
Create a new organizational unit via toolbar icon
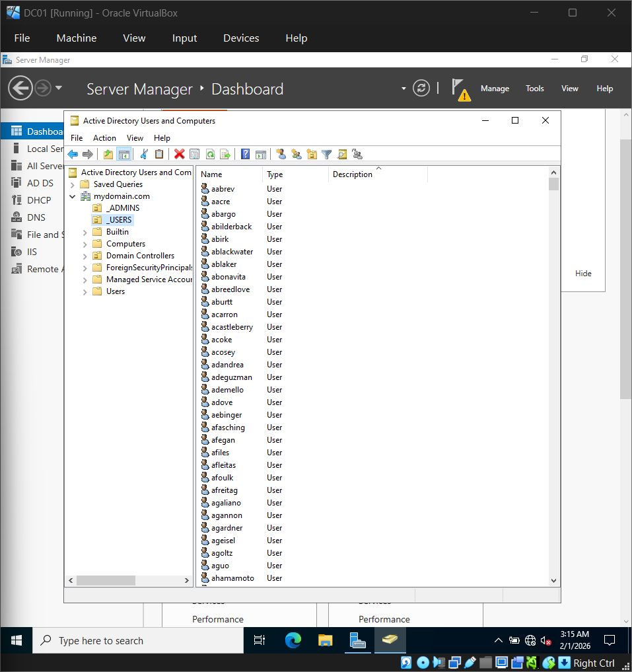click(x=312, y=154)
